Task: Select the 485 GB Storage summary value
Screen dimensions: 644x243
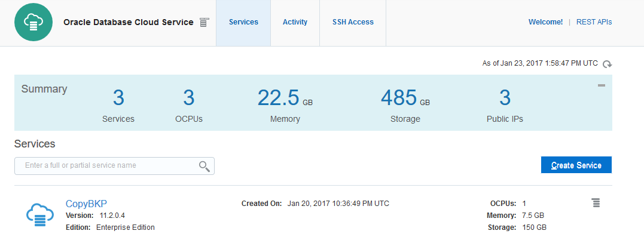Action: [399, 99]
